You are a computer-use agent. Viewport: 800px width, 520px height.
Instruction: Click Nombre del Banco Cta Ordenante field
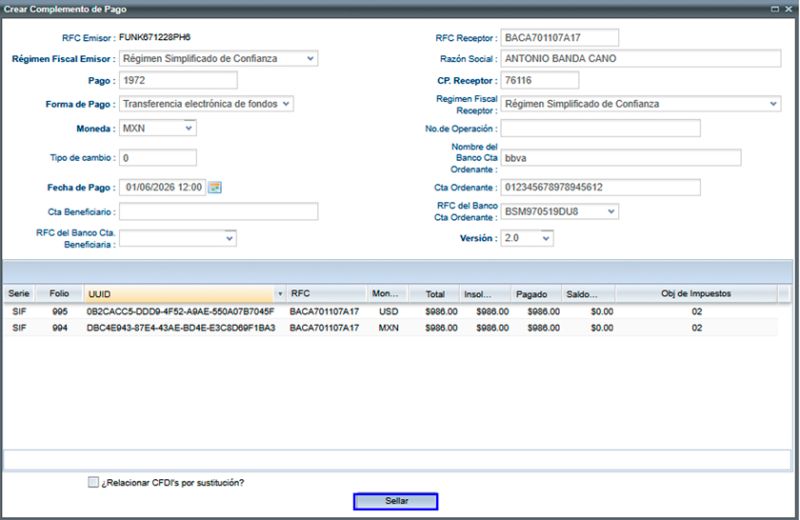621,158
